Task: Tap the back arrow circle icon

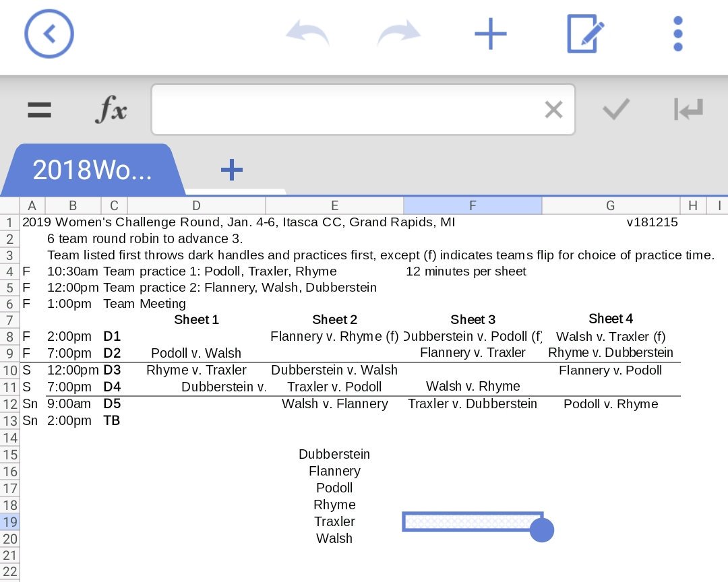Action: (49, 34)
